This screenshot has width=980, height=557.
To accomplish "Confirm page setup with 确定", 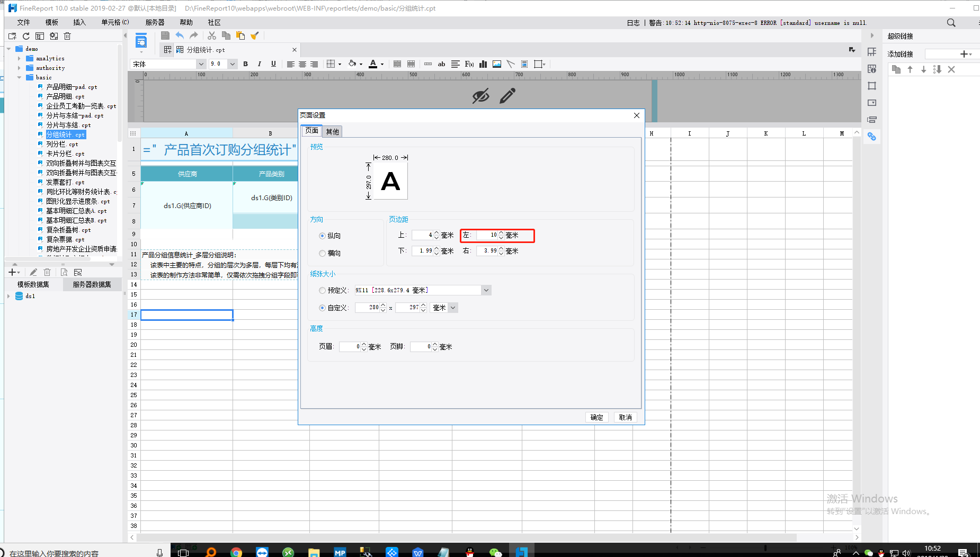I will point(597,417).
